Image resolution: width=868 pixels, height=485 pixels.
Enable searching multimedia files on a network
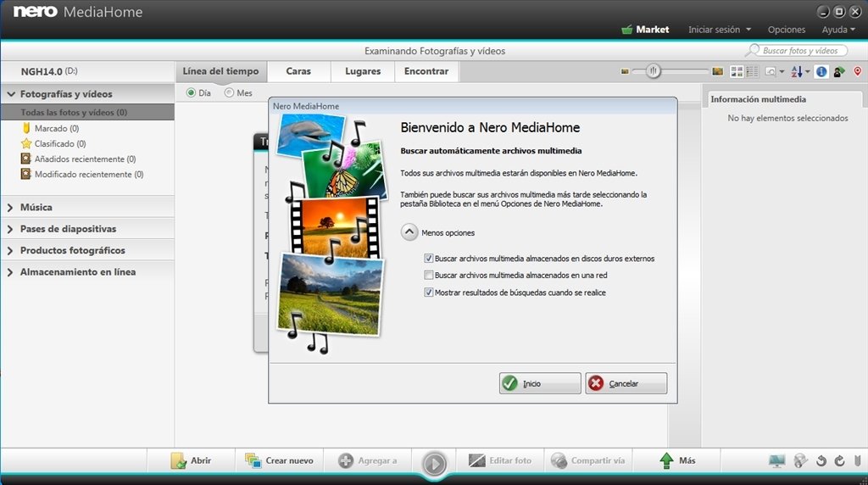[x=428, y=276]
